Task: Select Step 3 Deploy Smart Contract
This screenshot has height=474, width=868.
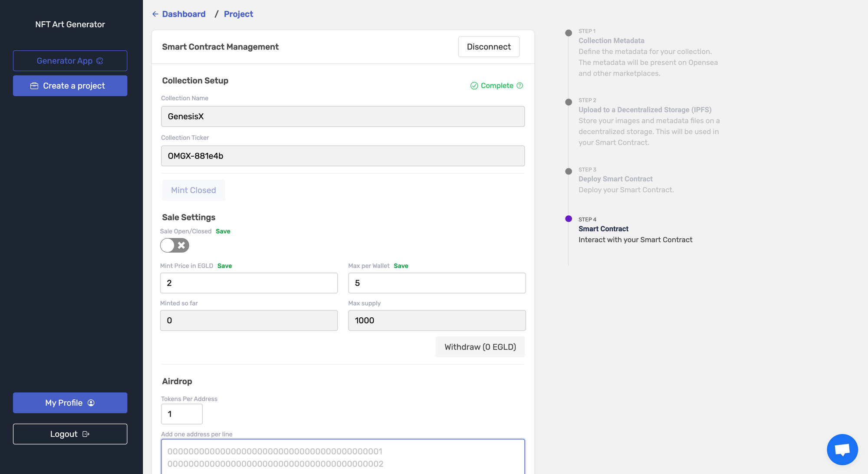Action: click(x=615, y=179)
